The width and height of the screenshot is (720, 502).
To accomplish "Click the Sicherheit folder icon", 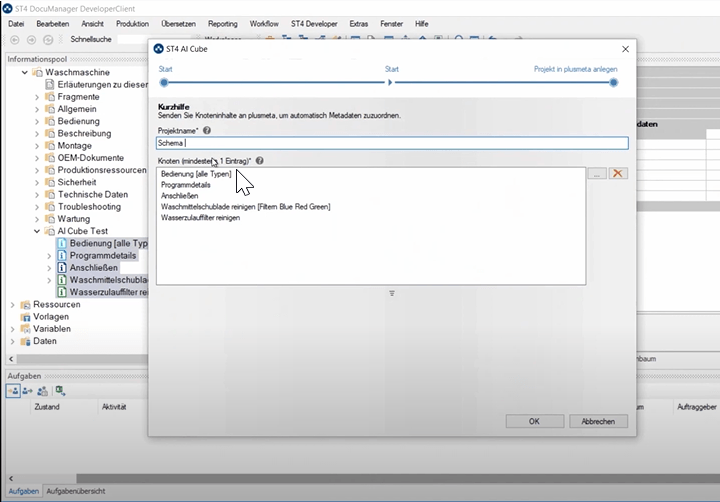I will 50,182.
